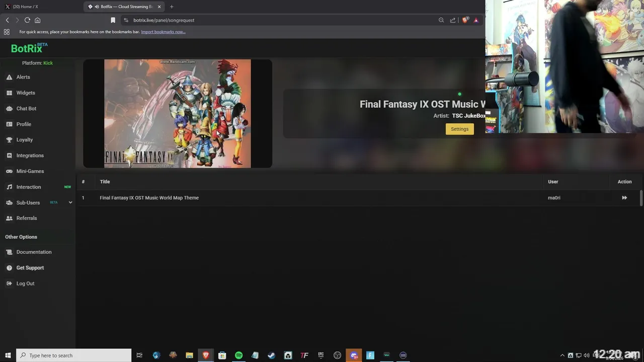644x362 pixels.
Task: Launch Spotify from taskbar
Action: coord(238,355)
